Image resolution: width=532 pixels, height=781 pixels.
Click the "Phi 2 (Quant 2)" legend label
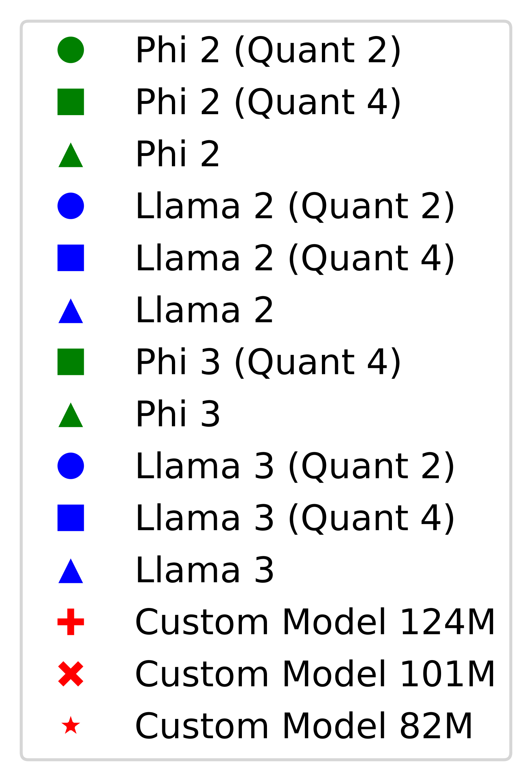click(x=268, y=50)
